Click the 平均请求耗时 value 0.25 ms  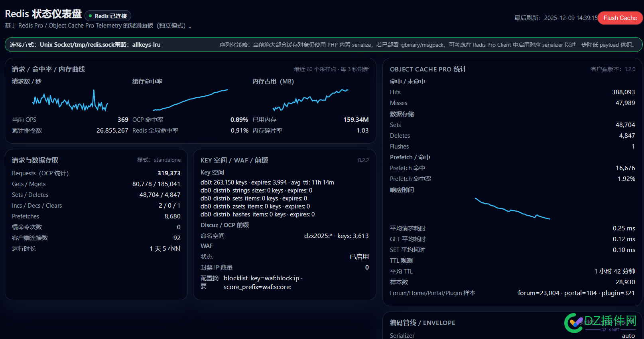click(624, 228)
